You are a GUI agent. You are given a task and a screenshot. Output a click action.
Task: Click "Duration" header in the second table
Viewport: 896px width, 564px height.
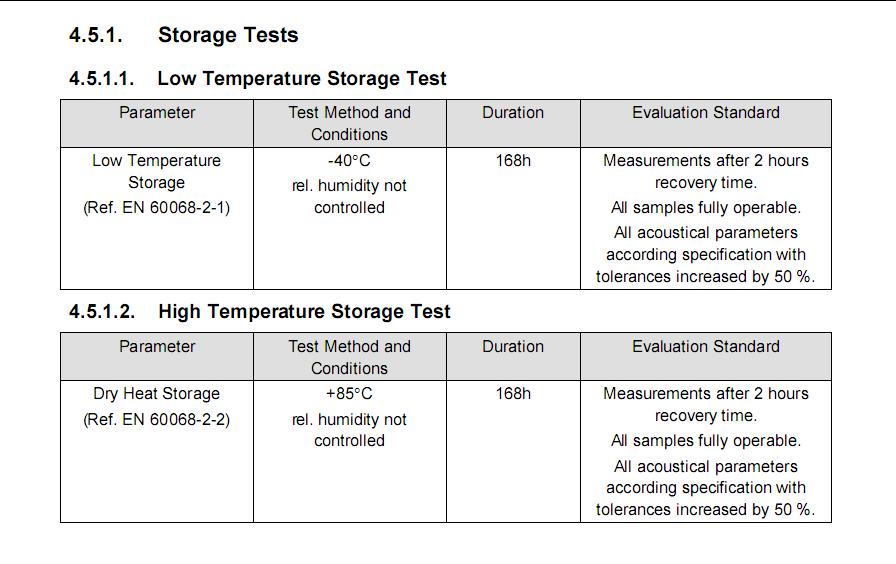click(x=513, y=347)
